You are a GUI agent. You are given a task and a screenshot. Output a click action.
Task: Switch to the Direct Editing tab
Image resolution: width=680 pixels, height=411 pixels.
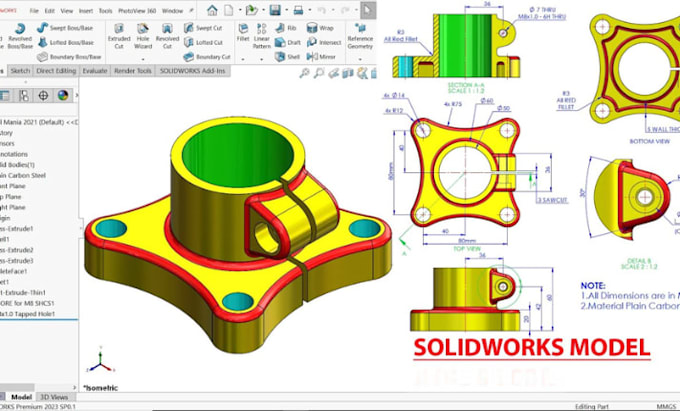pyautogui.click(x=56, y=71)
